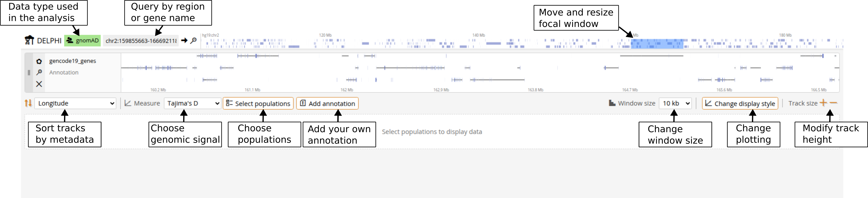Click the Change display style button
Image resolution: width=868 pixels, height=198 pixels.
pyautogui.click(x=740, y=103)
